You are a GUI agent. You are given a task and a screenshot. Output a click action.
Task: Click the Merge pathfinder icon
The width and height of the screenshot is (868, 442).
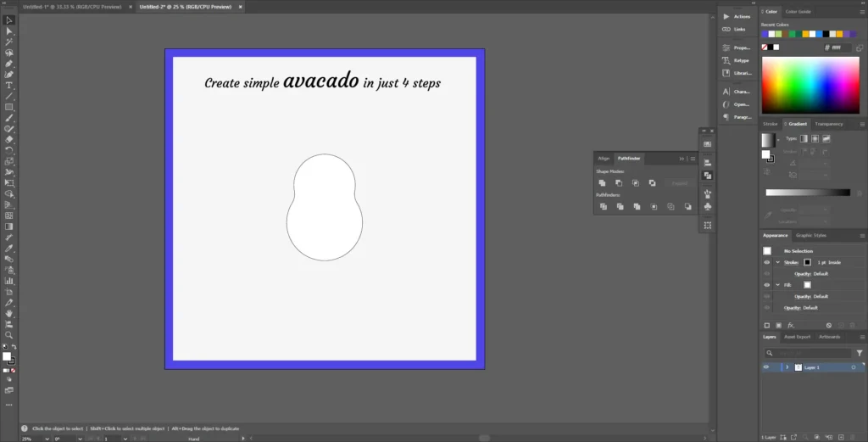click(637, 207)
